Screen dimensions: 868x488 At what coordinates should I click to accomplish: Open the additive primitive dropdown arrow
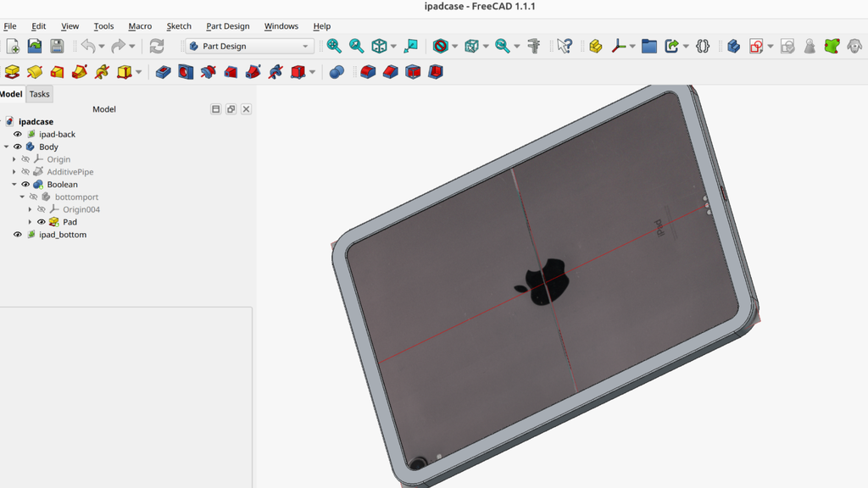[138, 72]
